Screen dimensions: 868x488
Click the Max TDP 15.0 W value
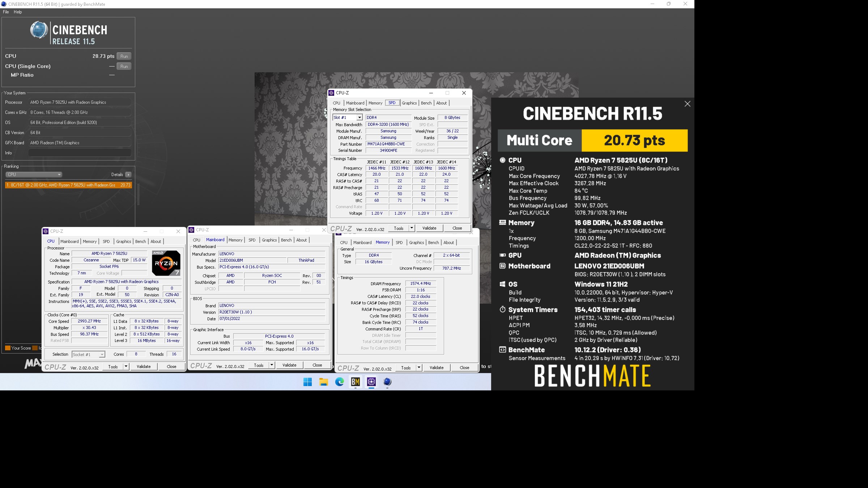(139, 260)
